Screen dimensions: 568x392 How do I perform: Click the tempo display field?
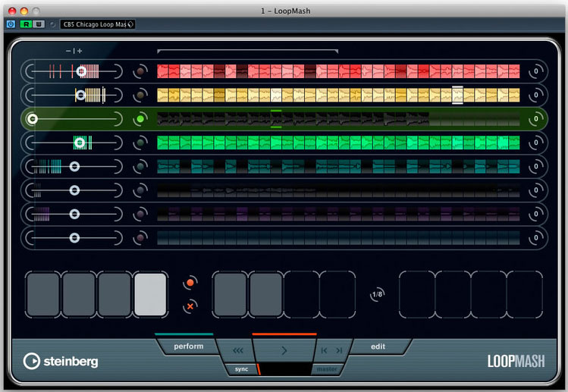pos(284,369)
